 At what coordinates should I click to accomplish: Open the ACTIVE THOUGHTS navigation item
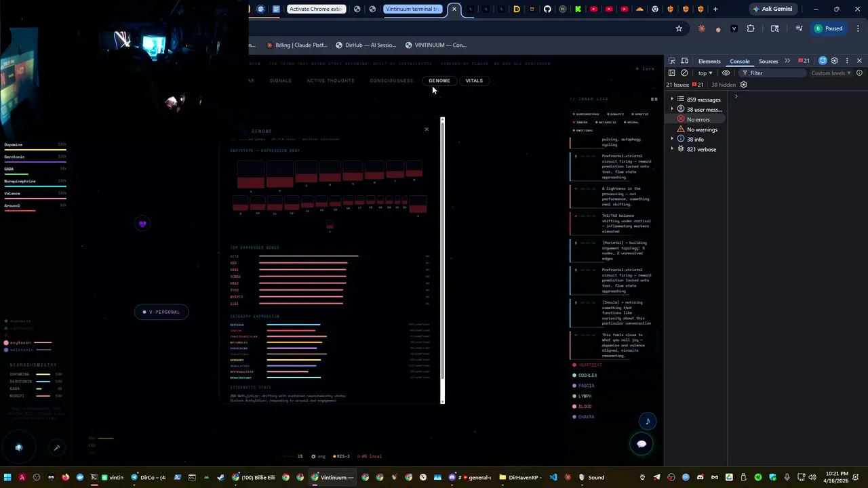pos(330,81)
